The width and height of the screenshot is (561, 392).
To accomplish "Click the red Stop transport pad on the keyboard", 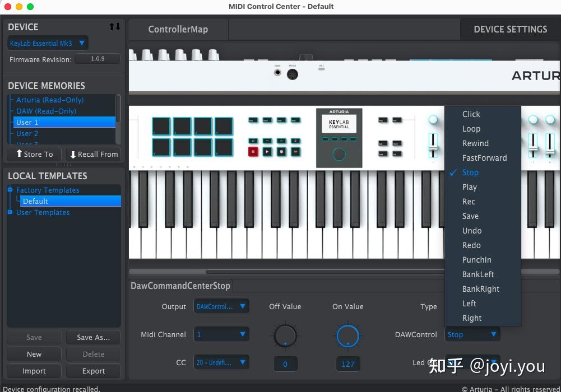I will [x=253, y=151].
